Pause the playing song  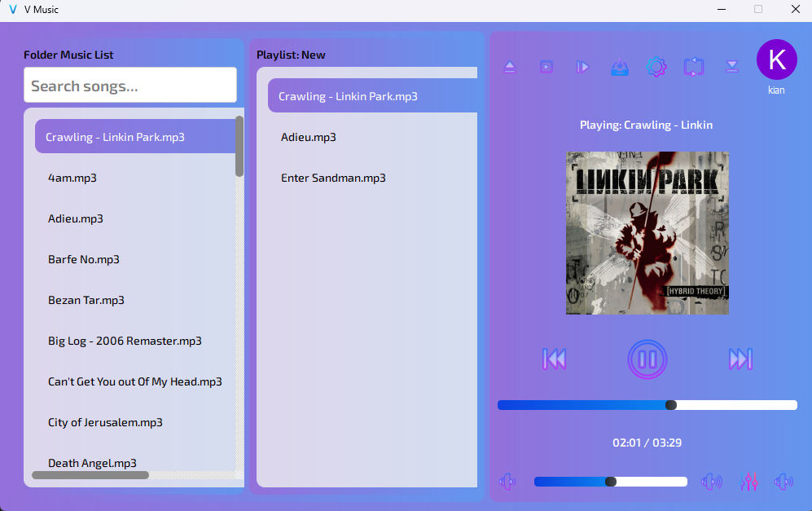(647, 359)
